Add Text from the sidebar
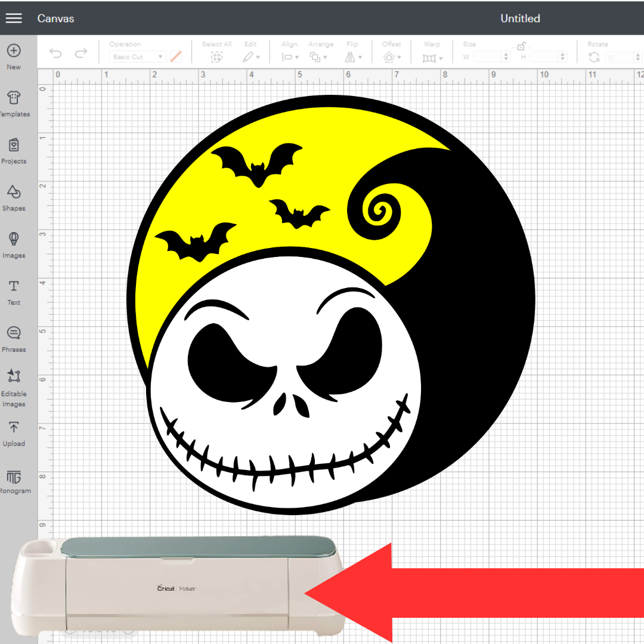The height and width of the screenshot is (644, 644). (14, 292)
